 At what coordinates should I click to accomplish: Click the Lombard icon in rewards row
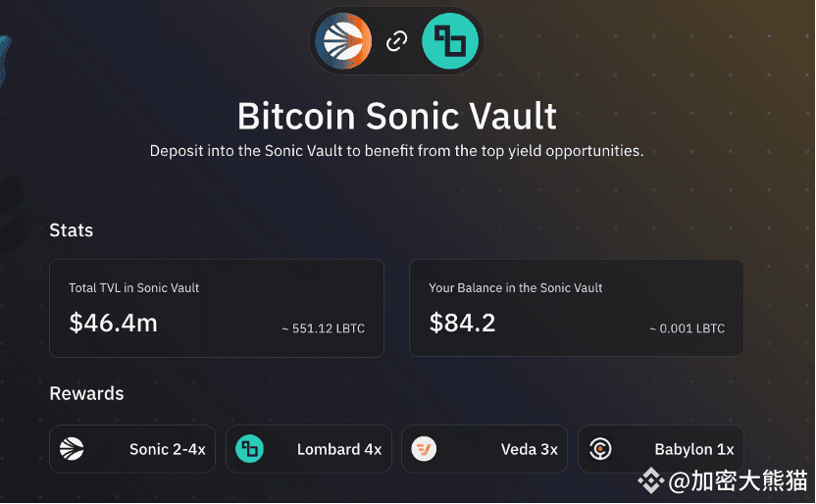249,449
